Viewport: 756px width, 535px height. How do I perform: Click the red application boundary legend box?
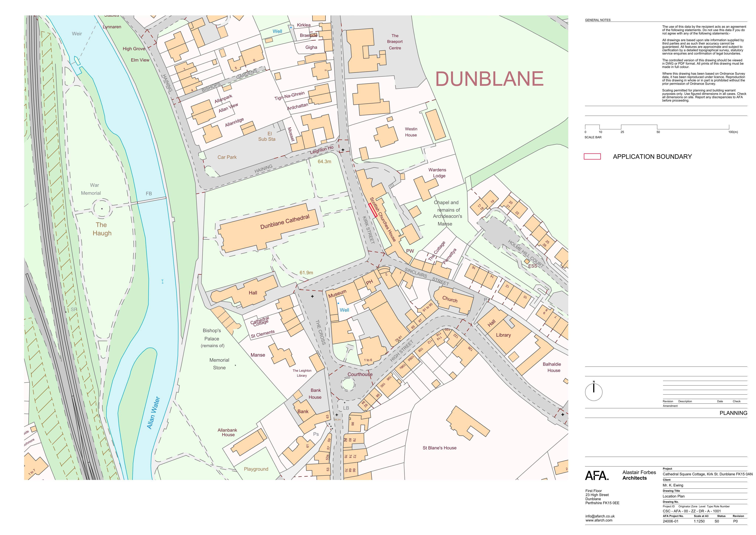point(592,157)
